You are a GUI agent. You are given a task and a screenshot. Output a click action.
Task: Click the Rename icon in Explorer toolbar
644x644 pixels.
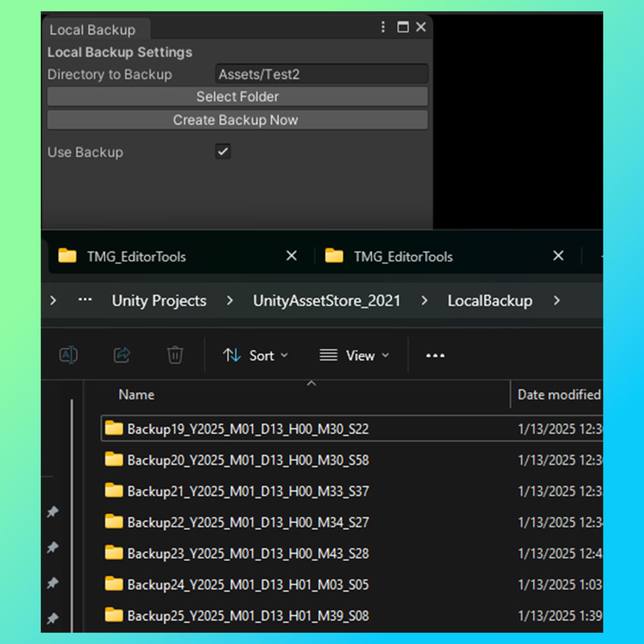click(x=68, y=354)
